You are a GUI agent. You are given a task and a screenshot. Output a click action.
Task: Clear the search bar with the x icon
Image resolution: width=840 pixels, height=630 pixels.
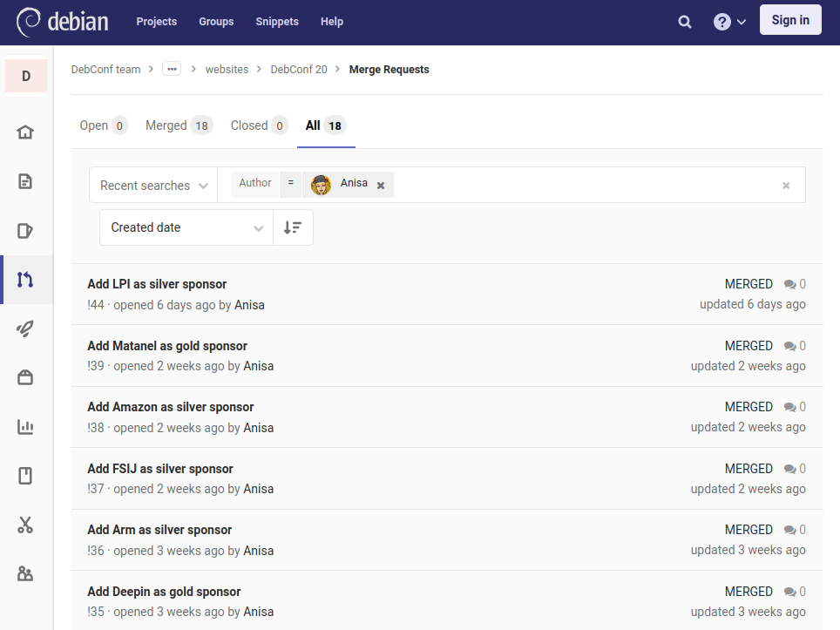click(x=785, y=185)
